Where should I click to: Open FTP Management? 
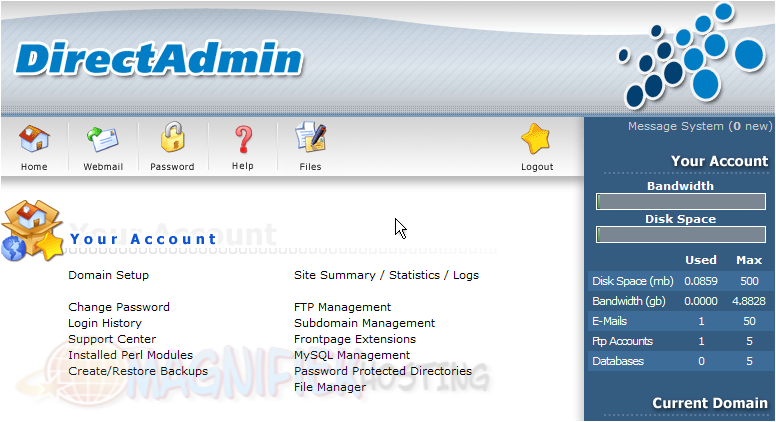(342, 307)
